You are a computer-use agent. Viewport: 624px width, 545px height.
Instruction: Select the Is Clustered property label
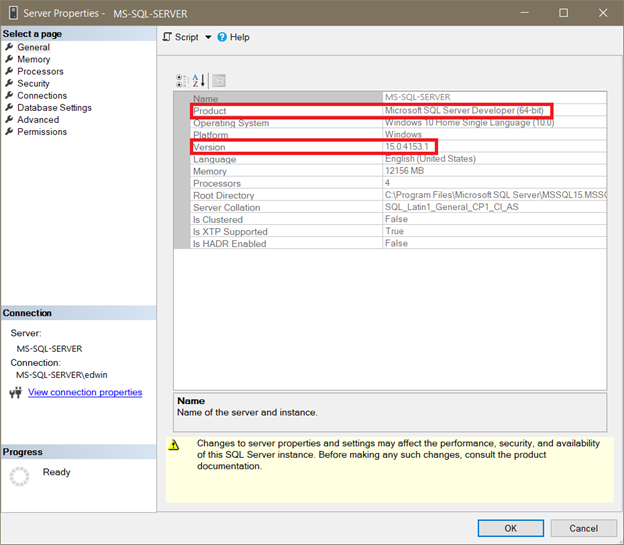click(218, 220)
